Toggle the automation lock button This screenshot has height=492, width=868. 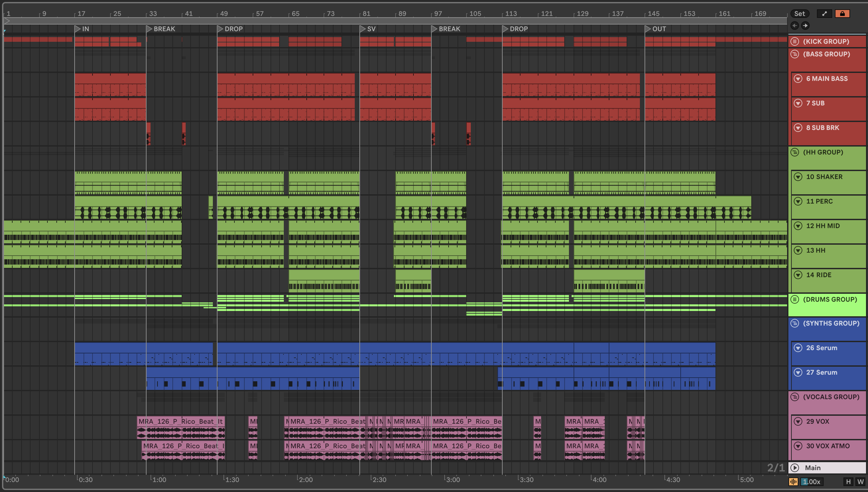pyautogui.click(x=842, y=14)
